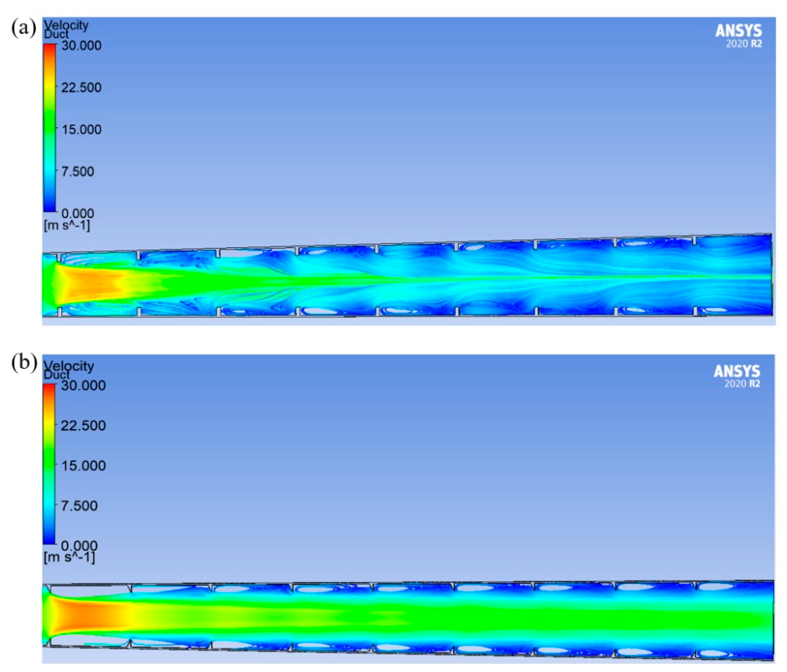Click the 15.000 legend label in panel (a)

click(81, 130)
